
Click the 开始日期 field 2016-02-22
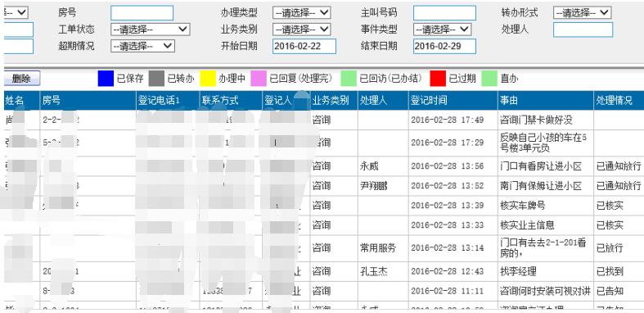(304, 46)
